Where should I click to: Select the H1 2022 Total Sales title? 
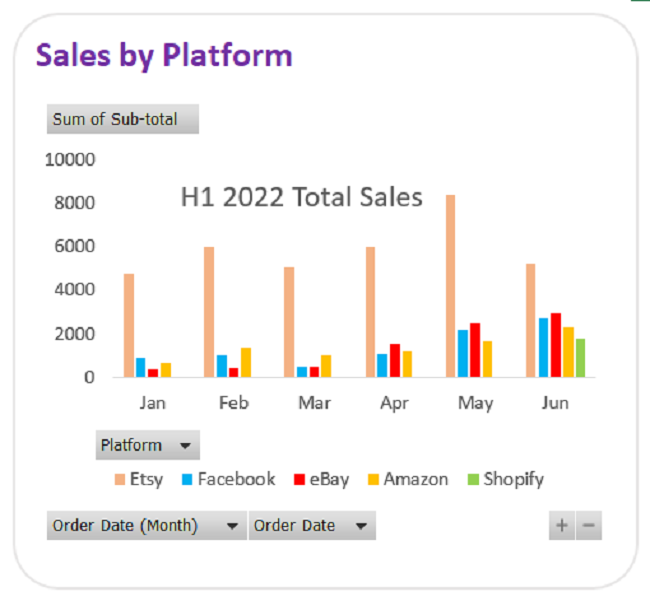pos(301,197)
